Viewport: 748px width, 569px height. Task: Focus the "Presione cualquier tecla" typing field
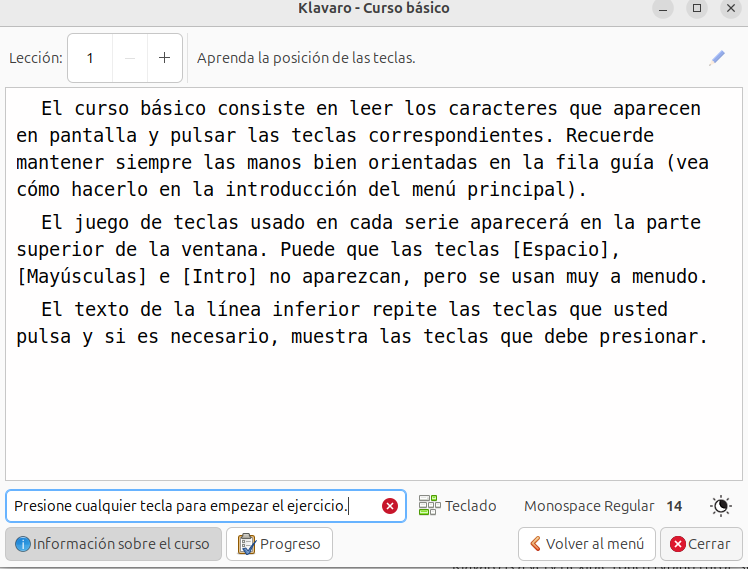(190, 506)
